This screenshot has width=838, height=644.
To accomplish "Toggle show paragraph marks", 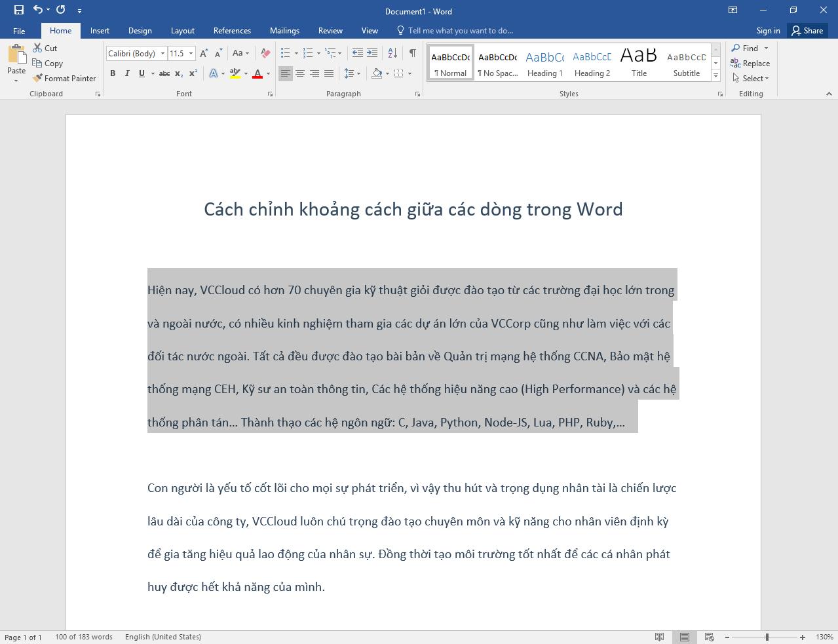I will 413,53.
